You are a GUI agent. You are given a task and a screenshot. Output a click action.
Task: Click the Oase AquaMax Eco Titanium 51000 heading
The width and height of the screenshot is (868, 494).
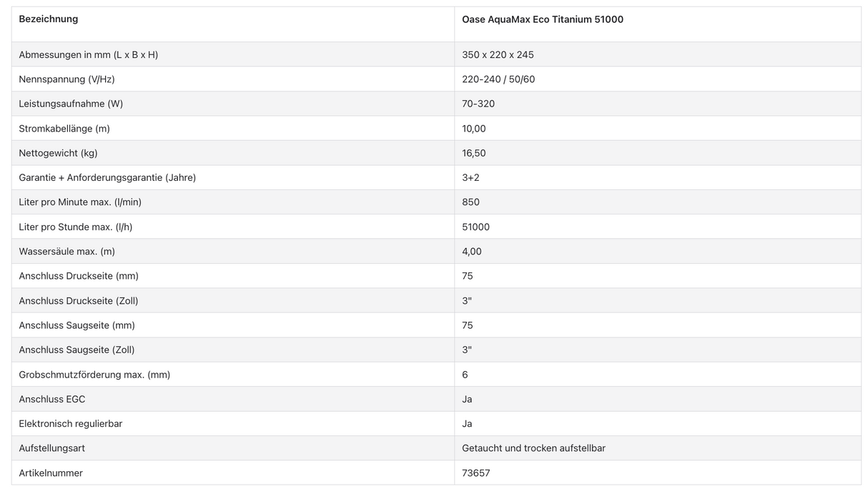(542, 20)
